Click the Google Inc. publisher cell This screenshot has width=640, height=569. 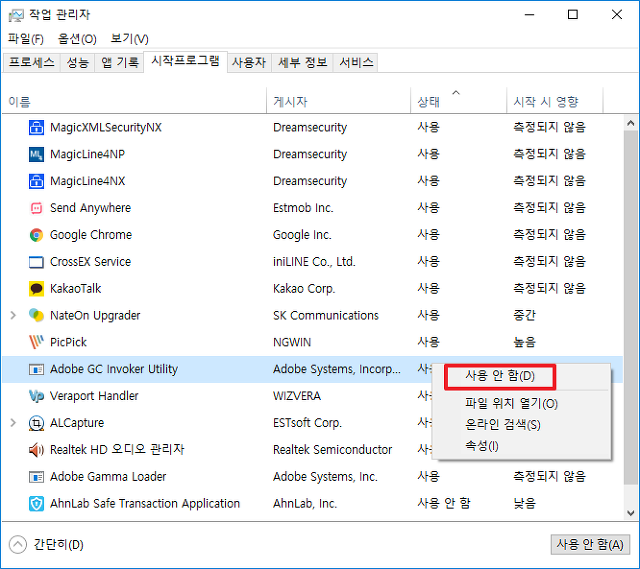click(x=302, y=235)
